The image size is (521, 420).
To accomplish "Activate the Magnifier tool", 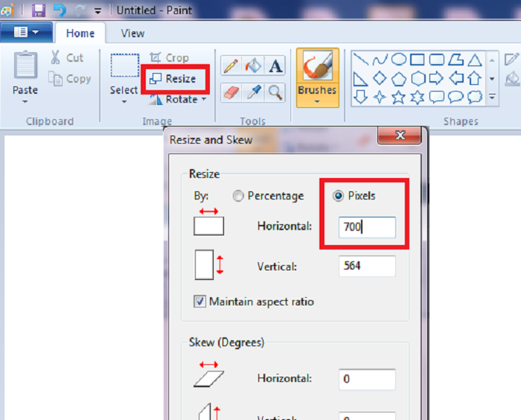I will [275, 92].
